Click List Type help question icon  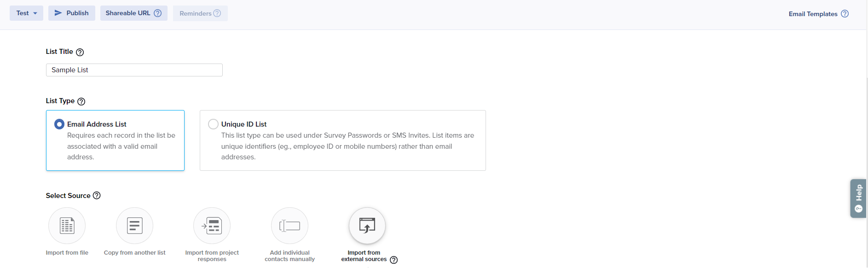tap(81, 101)
